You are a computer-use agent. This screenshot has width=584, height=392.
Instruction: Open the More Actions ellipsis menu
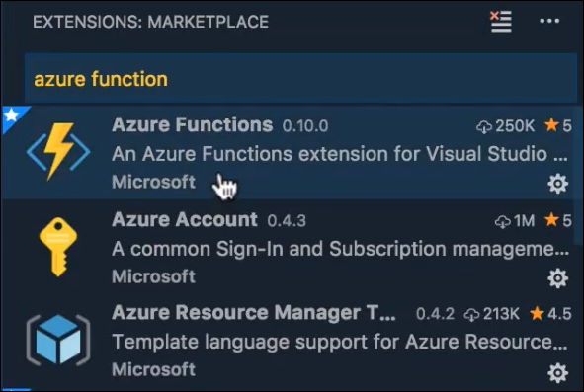[549, 21]
